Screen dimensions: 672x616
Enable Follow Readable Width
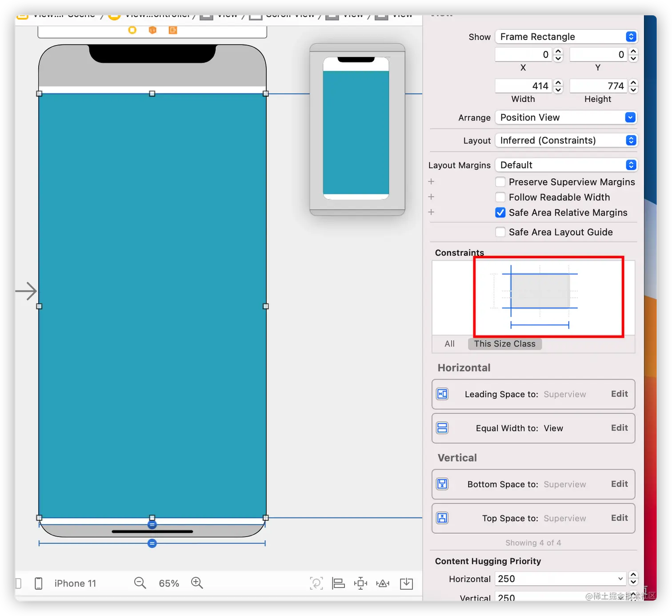[x=500, y=197]
